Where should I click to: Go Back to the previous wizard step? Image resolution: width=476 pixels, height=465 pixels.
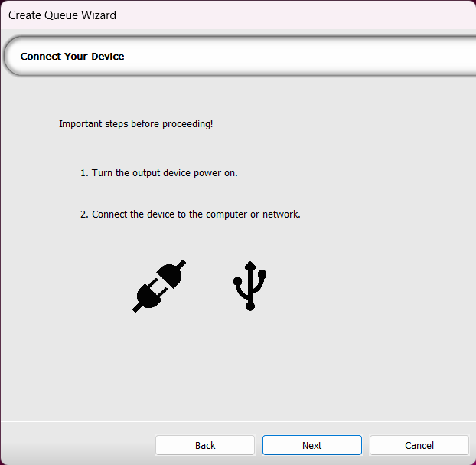[205, 445]
